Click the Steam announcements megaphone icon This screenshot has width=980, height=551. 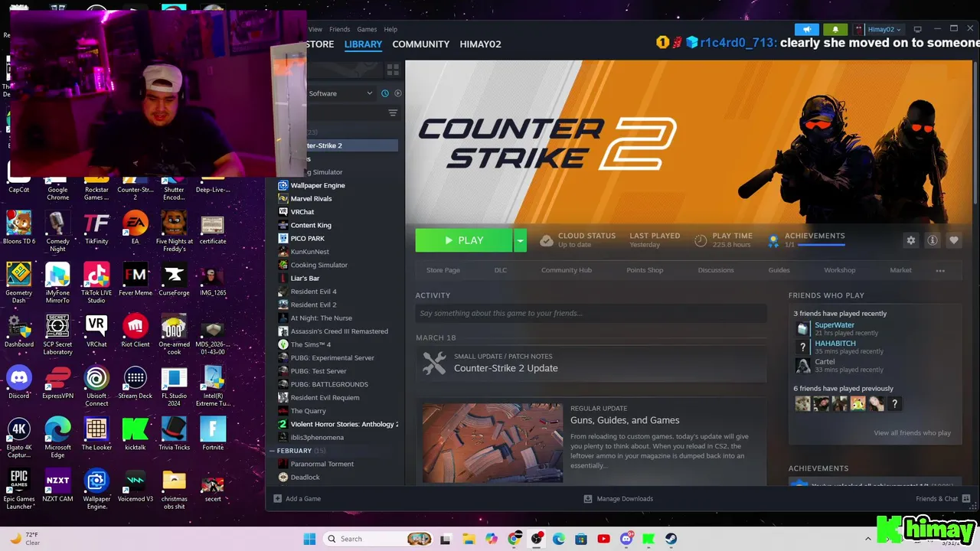[x=806, y=29]
